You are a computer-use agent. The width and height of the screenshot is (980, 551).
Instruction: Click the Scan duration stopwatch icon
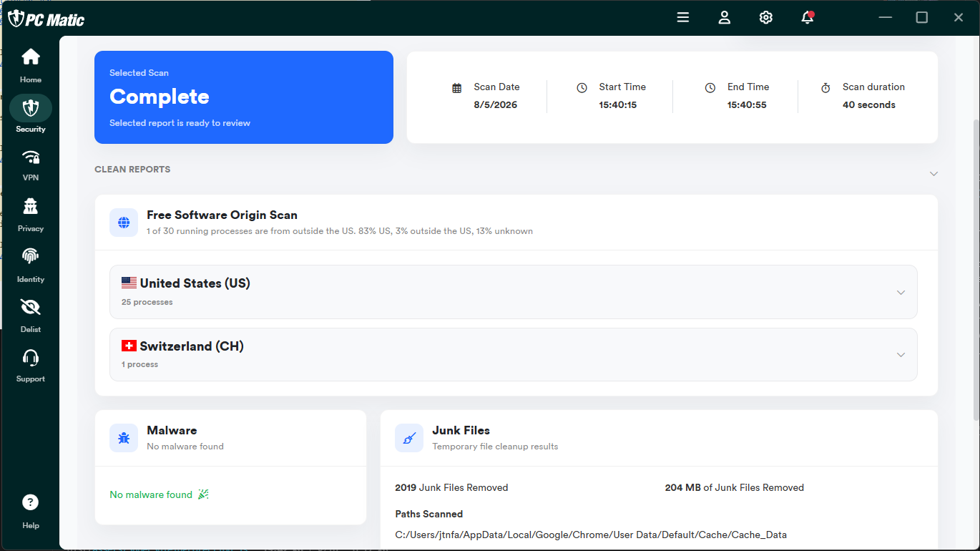coord(825,87)
